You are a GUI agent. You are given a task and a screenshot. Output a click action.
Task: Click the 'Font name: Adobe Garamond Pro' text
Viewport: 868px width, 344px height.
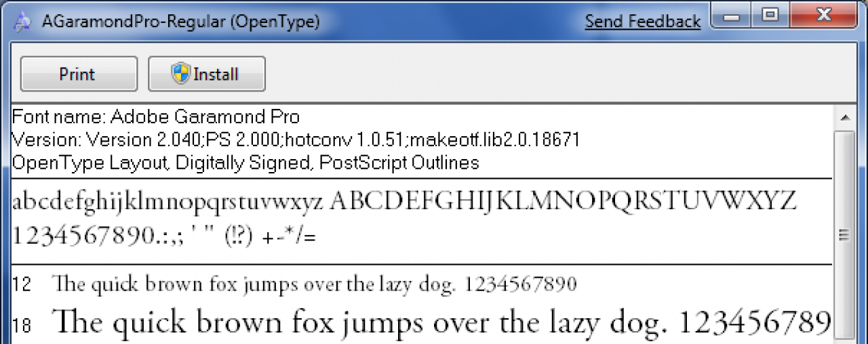tap(156, 116)
